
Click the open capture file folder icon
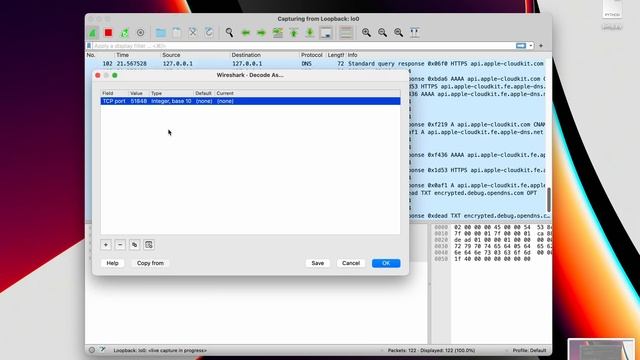(x=161, y=33)
